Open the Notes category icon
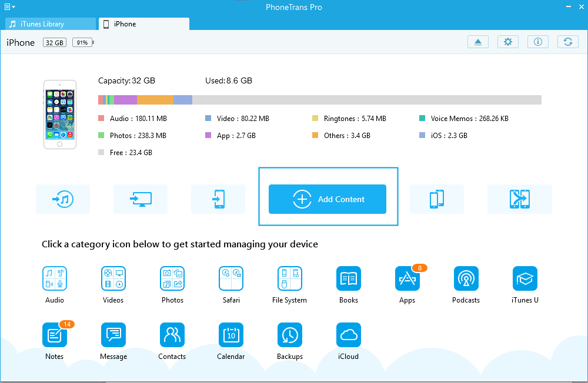588x383 pixels. 54,335
